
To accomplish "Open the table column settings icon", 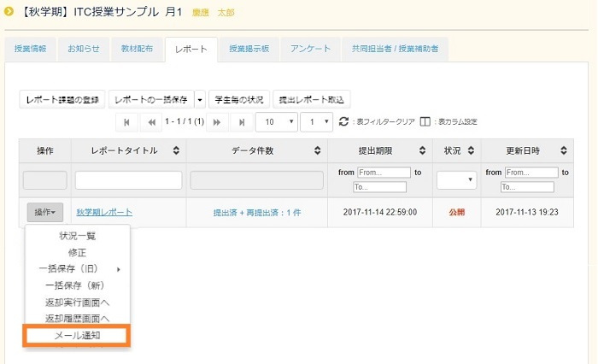I will pyautogui.click(x=425, y=122).
